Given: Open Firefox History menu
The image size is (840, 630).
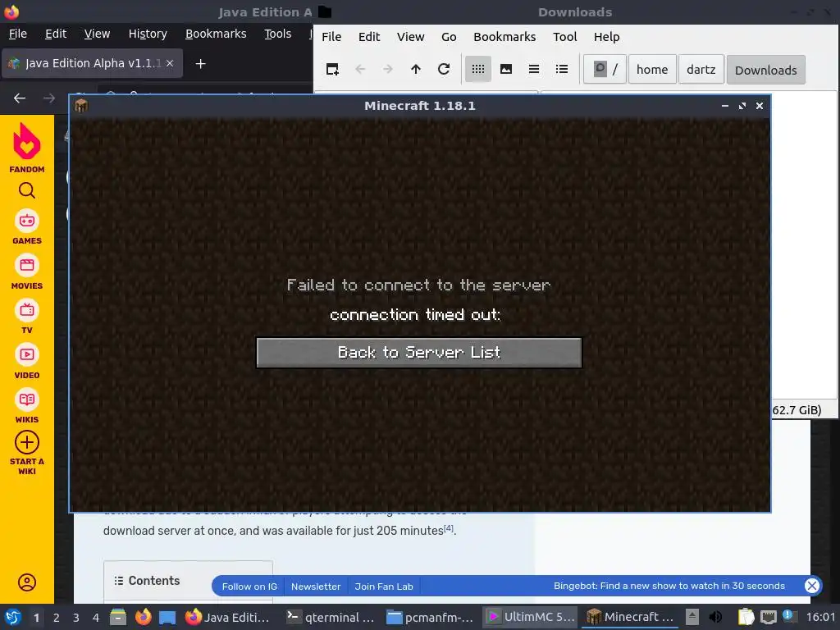Looking at the screenshot, I should coord(148,33).
